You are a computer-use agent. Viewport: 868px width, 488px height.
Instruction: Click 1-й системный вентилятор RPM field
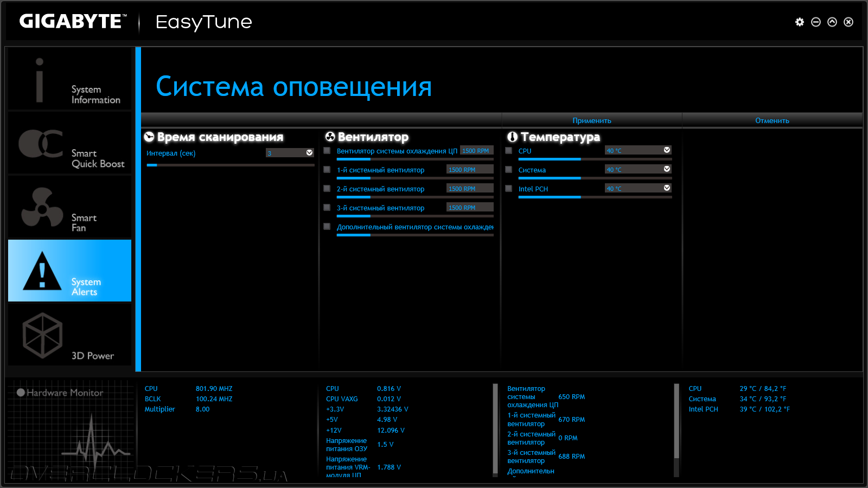(470, 170)
